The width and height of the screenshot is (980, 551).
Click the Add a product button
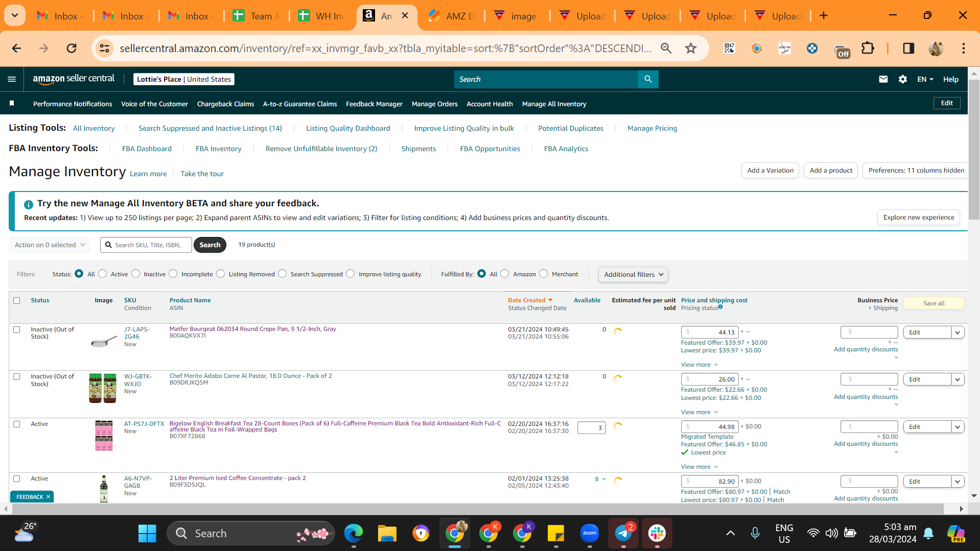tap(831, 171)
